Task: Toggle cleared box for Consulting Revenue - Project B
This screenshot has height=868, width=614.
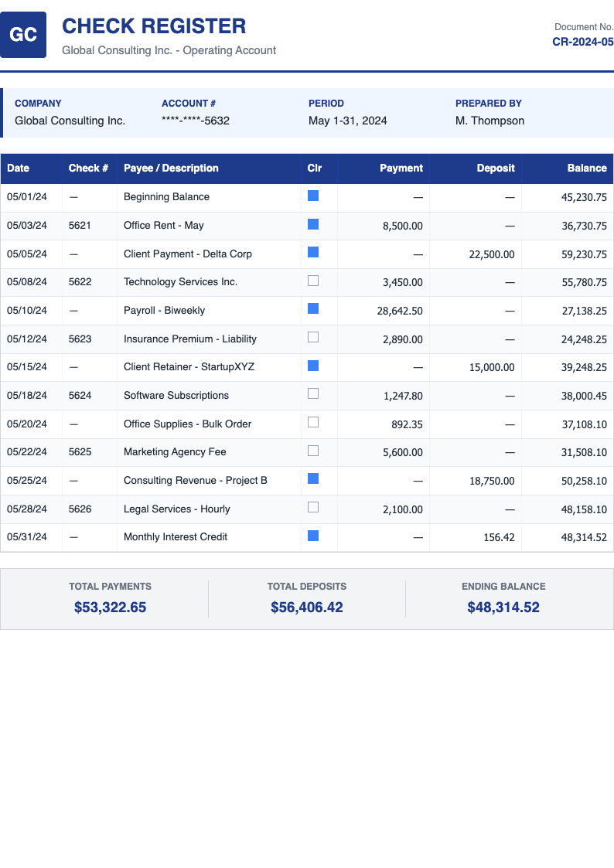Action: [313, 479]
